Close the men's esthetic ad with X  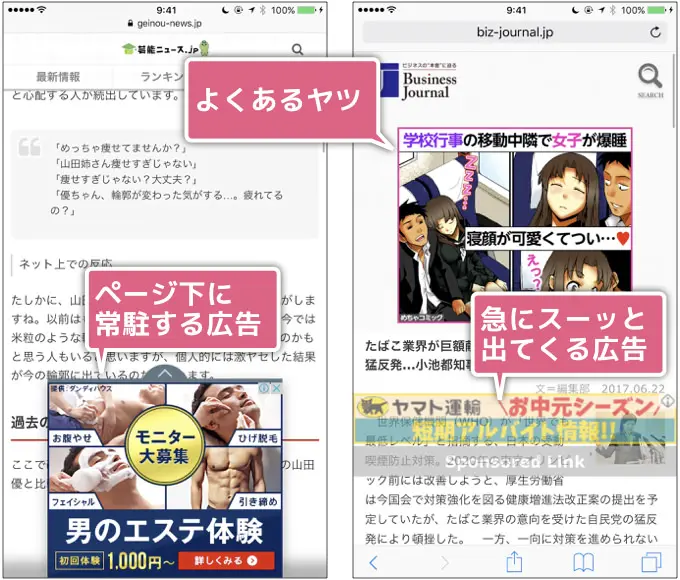[x=276, y=388]
